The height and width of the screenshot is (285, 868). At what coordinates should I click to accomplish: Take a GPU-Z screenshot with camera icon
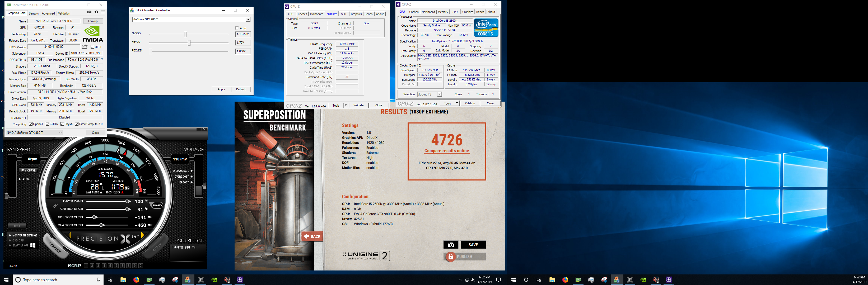point(89,12)
